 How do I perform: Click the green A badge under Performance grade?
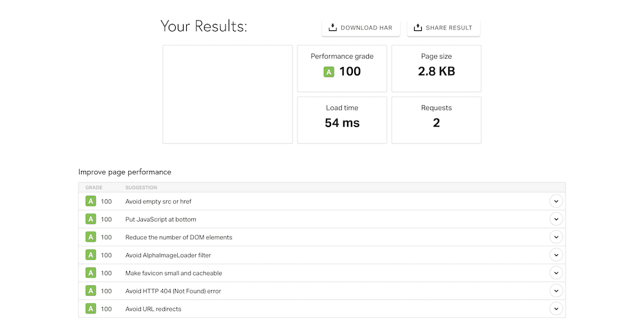pyautogui.click(x=328, y=72)
